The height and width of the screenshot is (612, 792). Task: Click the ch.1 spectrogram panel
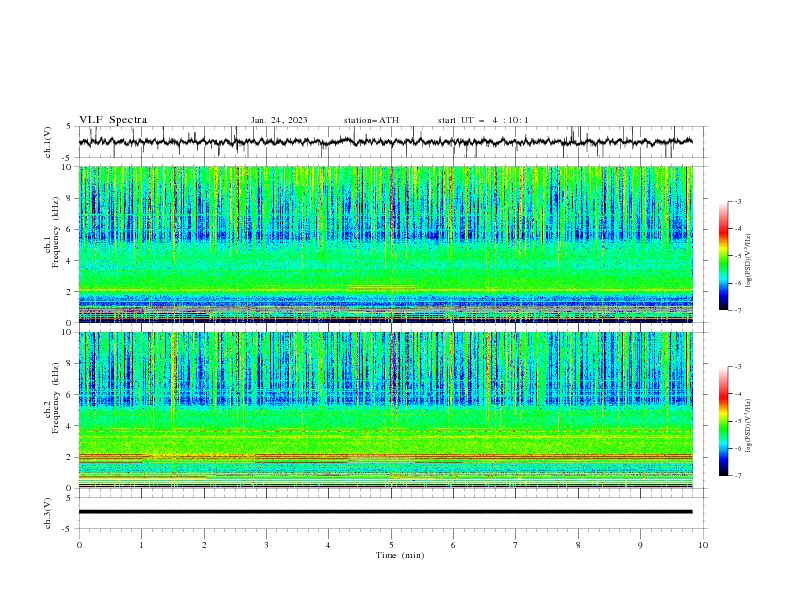click(x=385, y=244)
